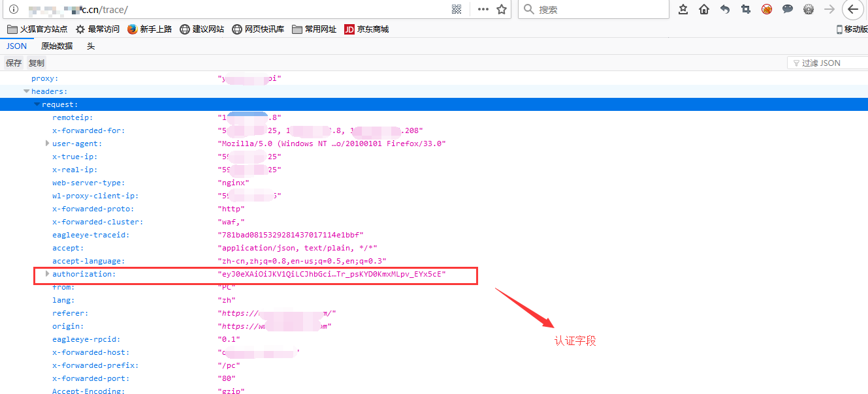Select the x-forwarded-host key
The height and width of the screenshot is (394, 868).
(x=91, y=352)
